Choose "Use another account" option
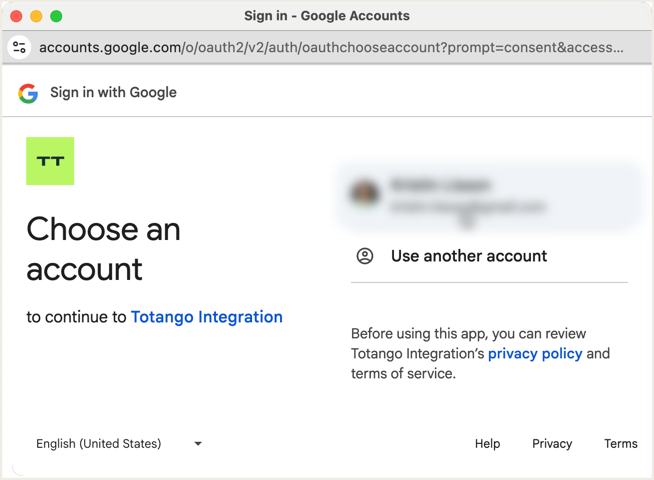 pyautogui.click(x=469, y=256)
